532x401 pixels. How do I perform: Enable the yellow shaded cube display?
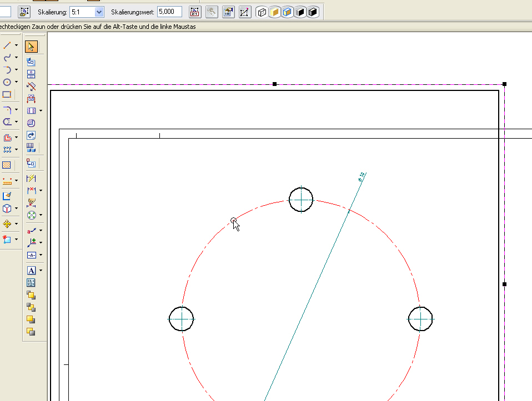(x=274, y=13)
